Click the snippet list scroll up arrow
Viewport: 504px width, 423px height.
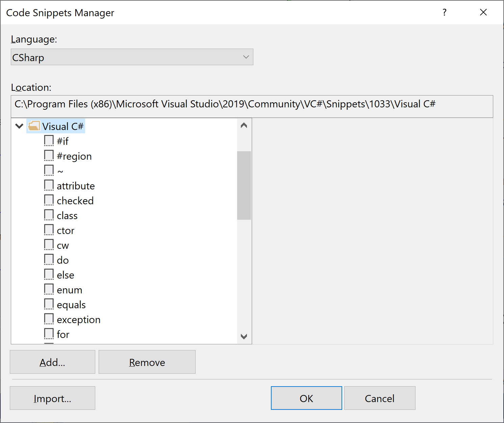(244, 126)
